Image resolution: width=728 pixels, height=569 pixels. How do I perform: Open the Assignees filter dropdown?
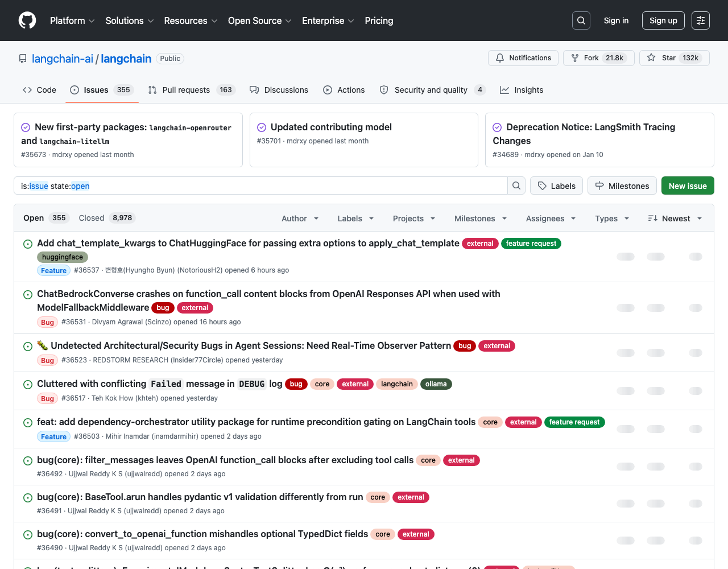(x=551, y=218)
